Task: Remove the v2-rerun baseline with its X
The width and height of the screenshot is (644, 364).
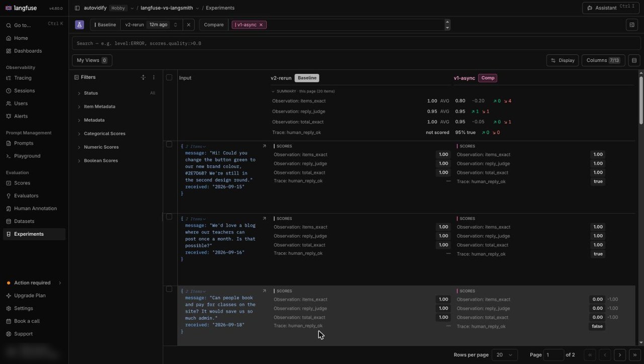Action: (x=189, y=25)
